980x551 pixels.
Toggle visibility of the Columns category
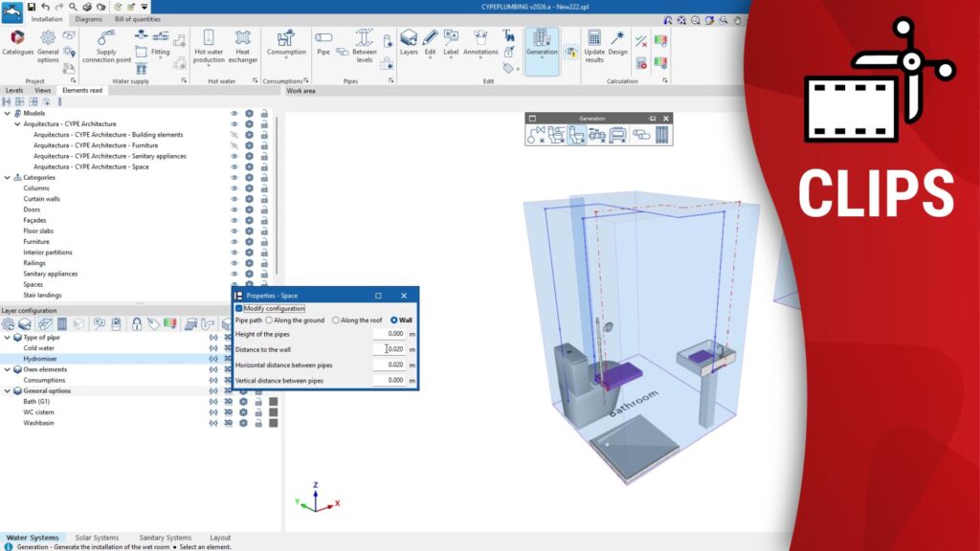tap(234, 187)
